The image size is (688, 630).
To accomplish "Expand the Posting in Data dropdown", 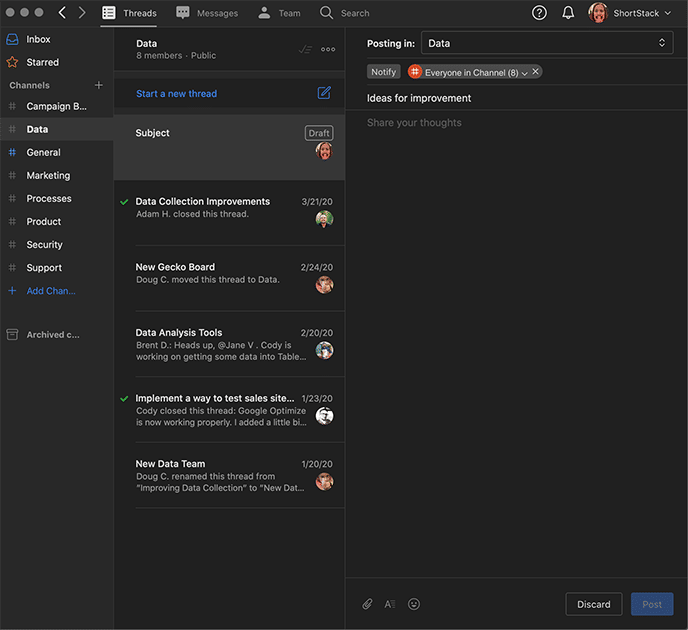I will 547,43.
